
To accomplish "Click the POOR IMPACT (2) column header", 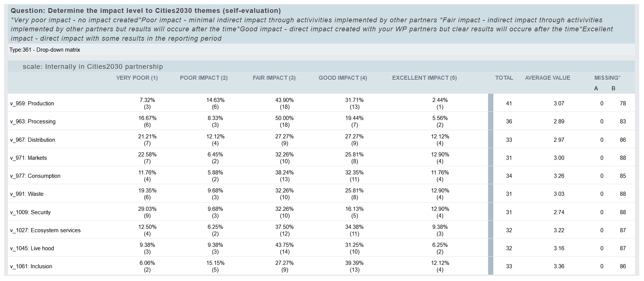I will point(204,78).
